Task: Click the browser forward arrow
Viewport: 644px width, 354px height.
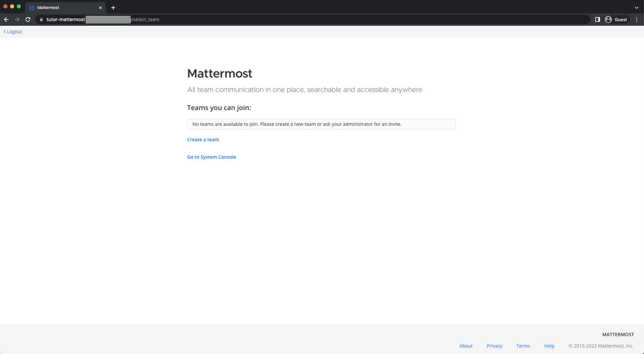Action: tap(17, 19)
